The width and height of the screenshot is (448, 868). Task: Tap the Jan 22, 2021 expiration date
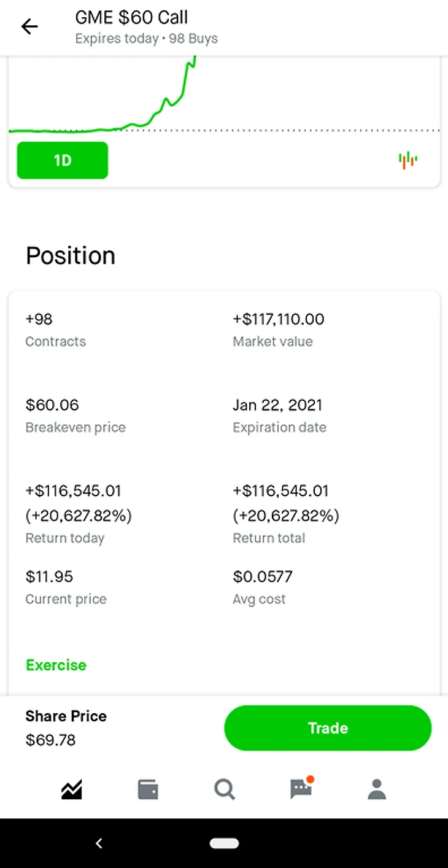277,405
